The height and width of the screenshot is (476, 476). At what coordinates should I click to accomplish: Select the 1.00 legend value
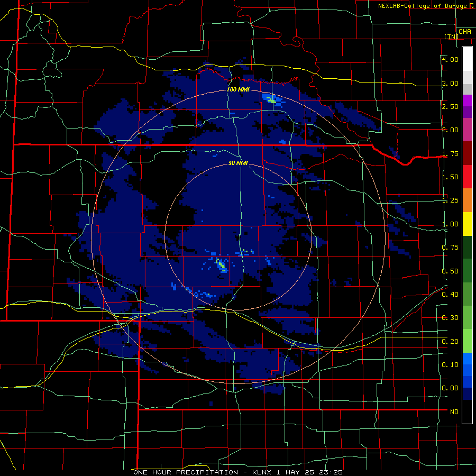coord(450,224)
